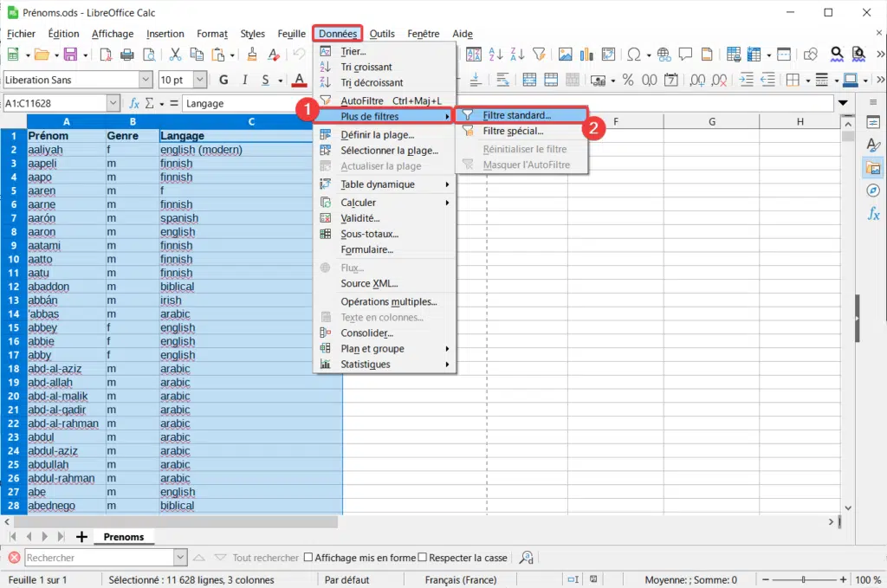Tick the Respecter la casse checkbox

[x=423, y=558]
